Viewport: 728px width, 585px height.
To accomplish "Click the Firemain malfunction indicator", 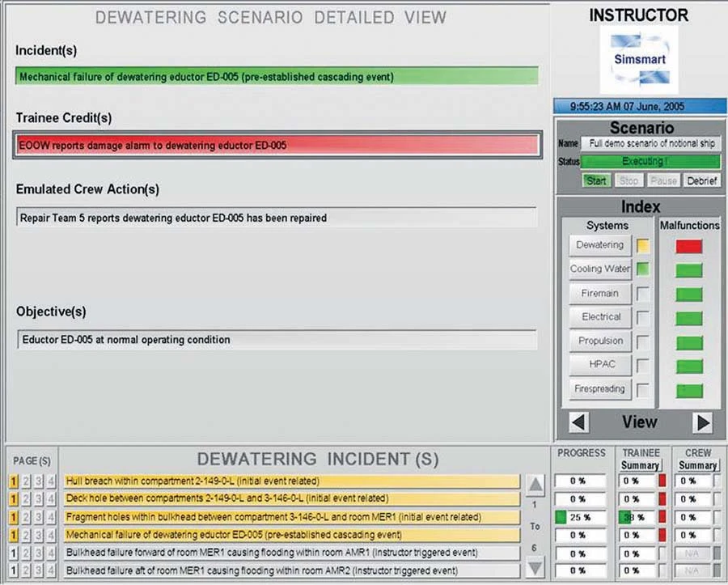I will pyautogui.click(x=688, y=293).
